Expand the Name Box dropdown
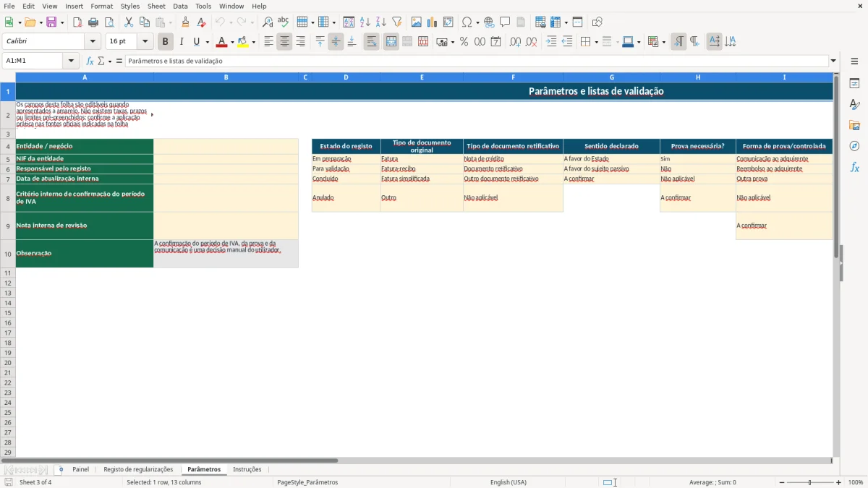This screenshot has width=868, height=488. click(x=71, y=61)
